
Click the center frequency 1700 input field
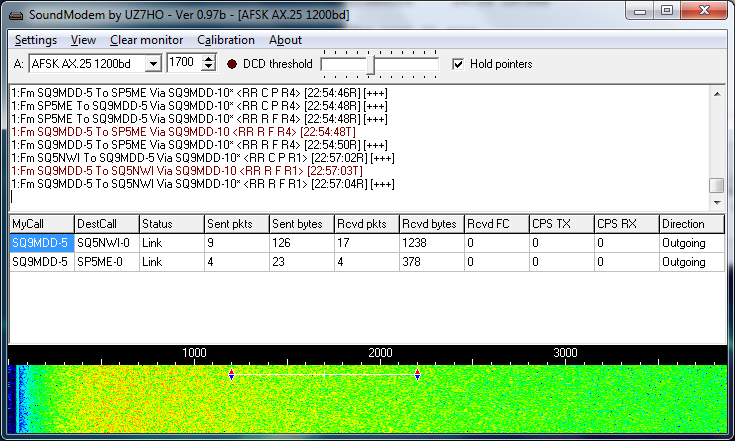184,64
